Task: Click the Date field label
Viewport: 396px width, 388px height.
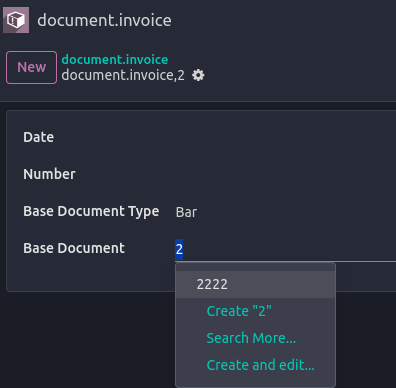Action: coord(38,137)
